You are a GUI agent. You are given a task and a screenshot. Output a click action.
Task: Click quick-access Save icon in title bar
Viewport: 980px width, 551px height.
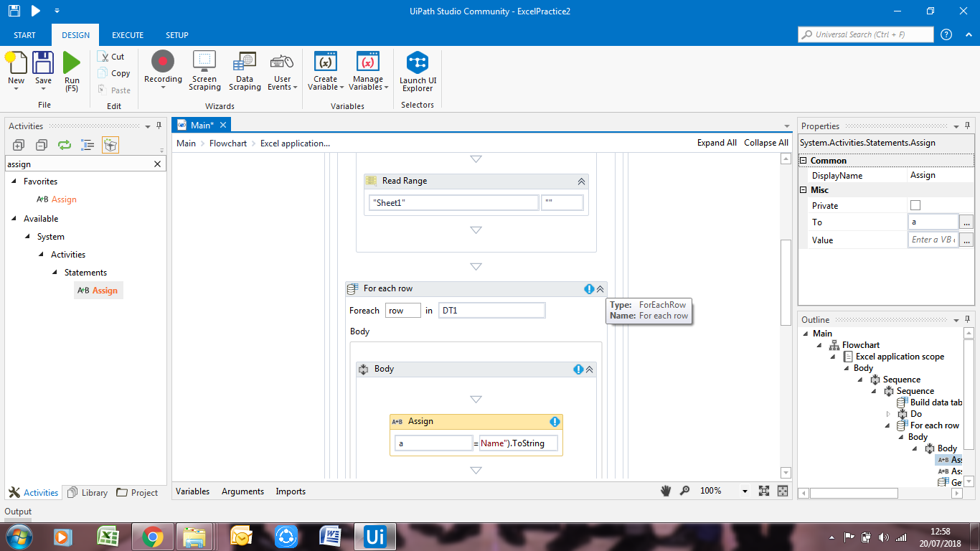(x=14, y=11)
